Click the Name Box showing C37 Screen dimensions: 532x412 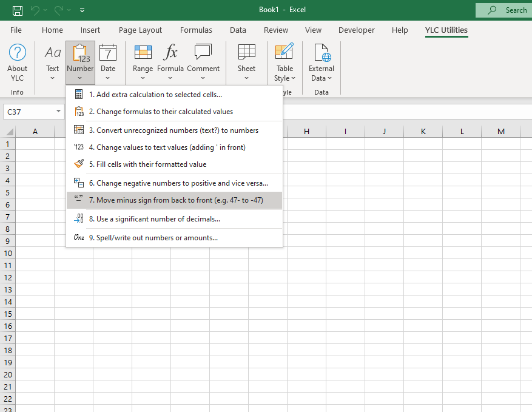tap(29, 112)
